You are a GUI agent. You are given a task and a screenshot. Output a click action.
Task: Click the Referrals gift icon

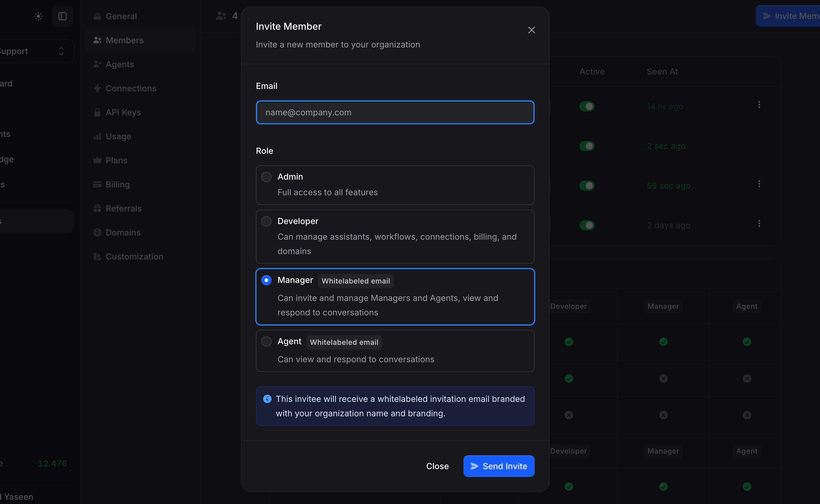97,208
